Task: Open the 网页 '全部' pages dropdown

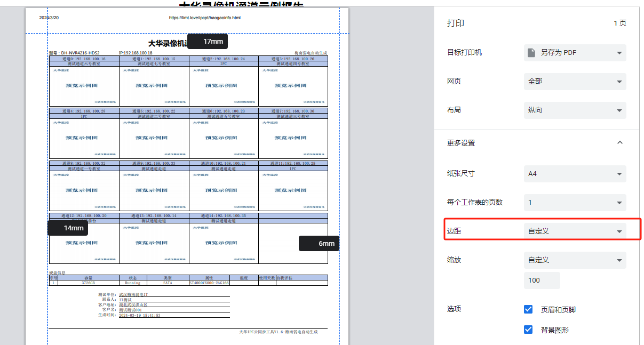Action: tap(575, 81)
